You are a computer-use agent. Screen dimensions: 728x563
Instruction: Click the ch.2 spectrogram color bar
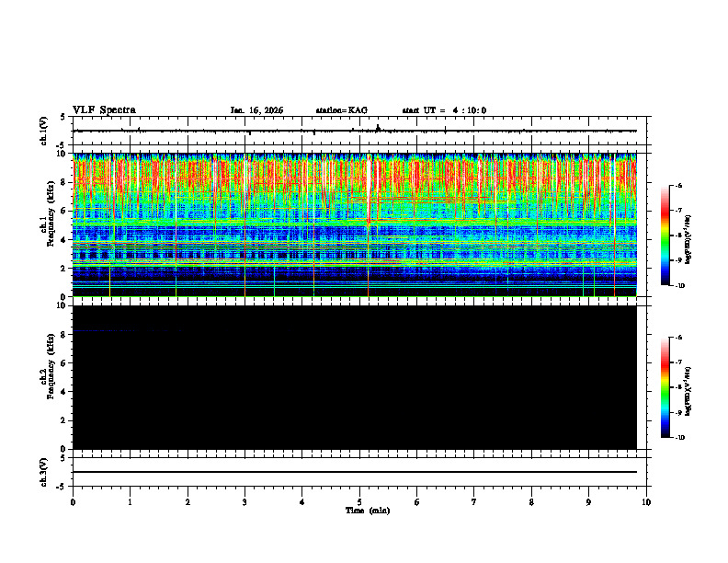point(665,387)
